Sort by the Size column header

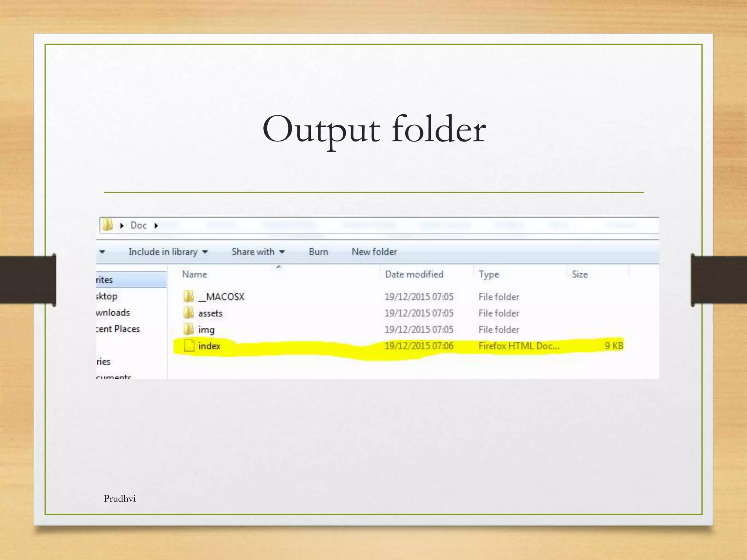pos(580,275)
